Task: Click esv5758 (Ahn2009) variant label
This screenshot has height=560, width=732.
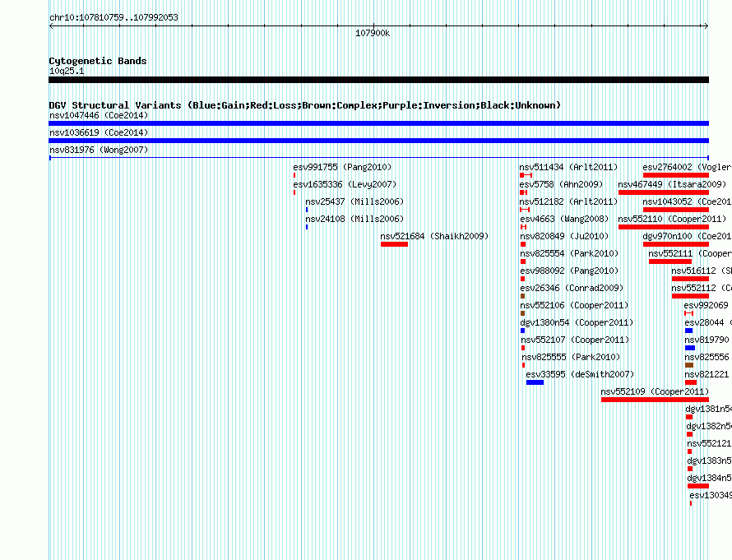Action: pyautogui.click(x=561, y=184)
